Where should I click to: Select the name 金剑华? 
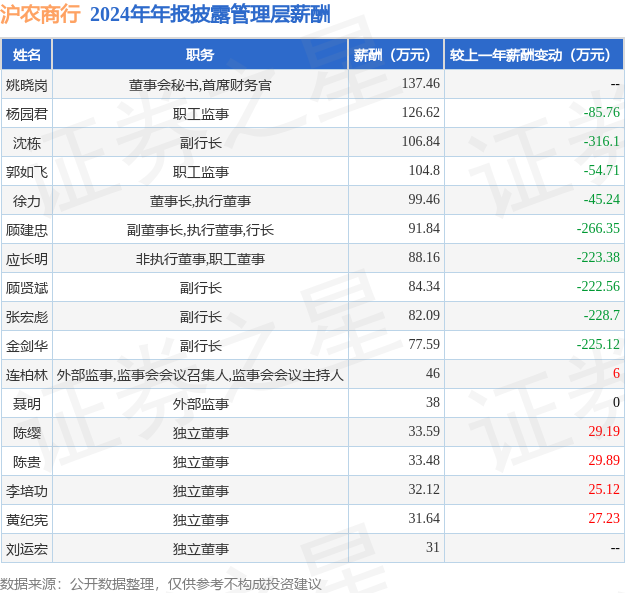tap(27, 346)
